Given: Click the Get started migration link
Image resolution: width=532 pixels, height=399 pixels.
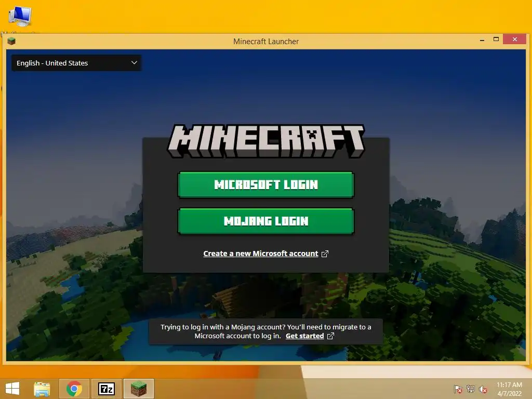Looking at the screenshot, I should 304,336.
